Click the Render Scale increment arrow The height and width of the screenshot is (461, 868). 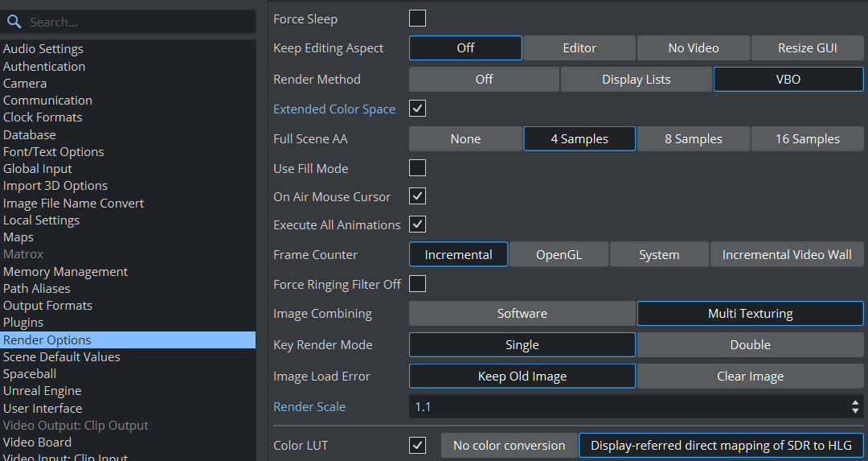pyautogui.click(x=855, y=402)
